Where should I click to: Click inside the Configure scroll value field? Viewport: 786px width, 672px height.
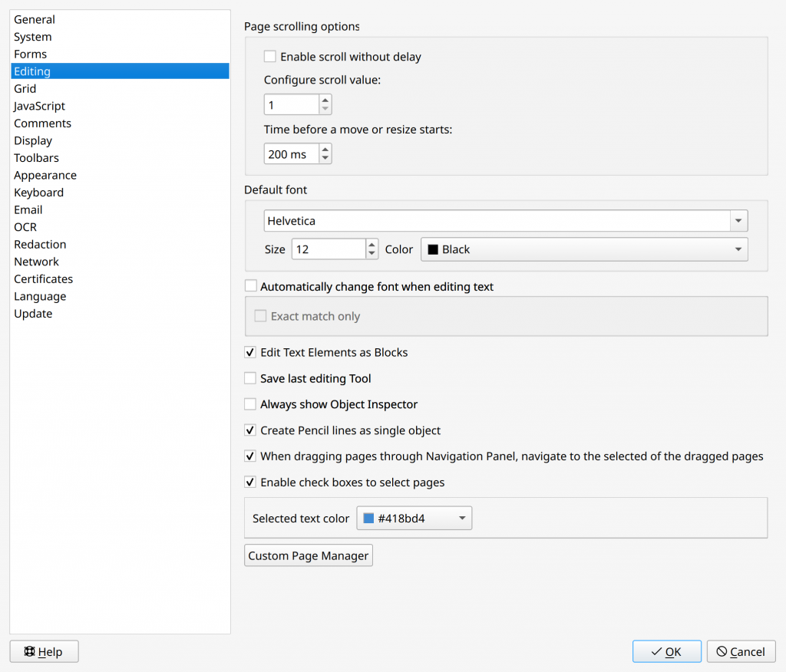point(292,104)
